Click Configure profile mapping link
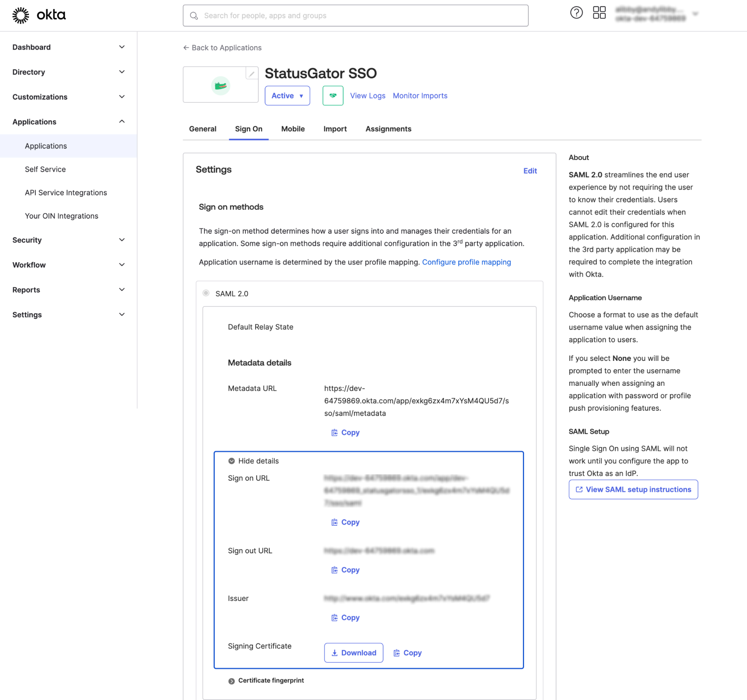 coord(466,262)
